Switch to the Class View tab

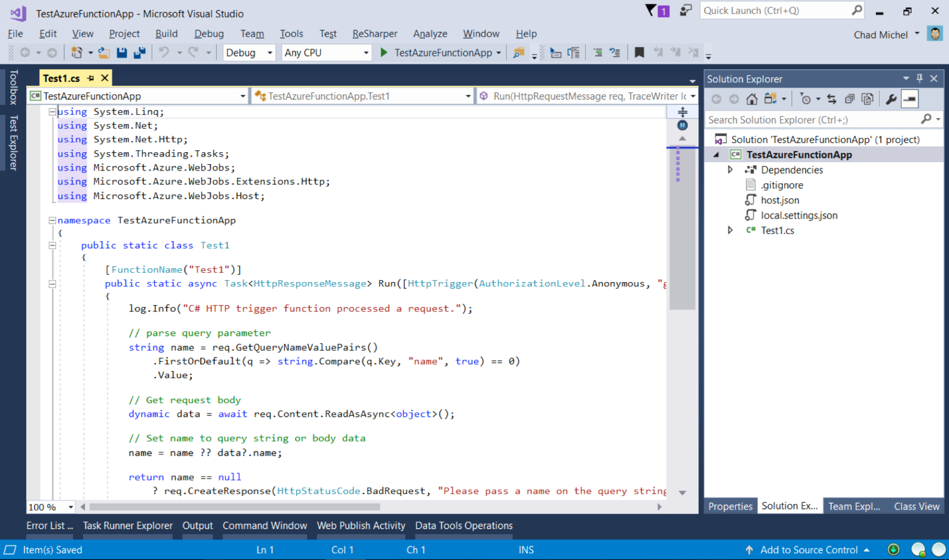pyautogui.click(x=917, y=506)
